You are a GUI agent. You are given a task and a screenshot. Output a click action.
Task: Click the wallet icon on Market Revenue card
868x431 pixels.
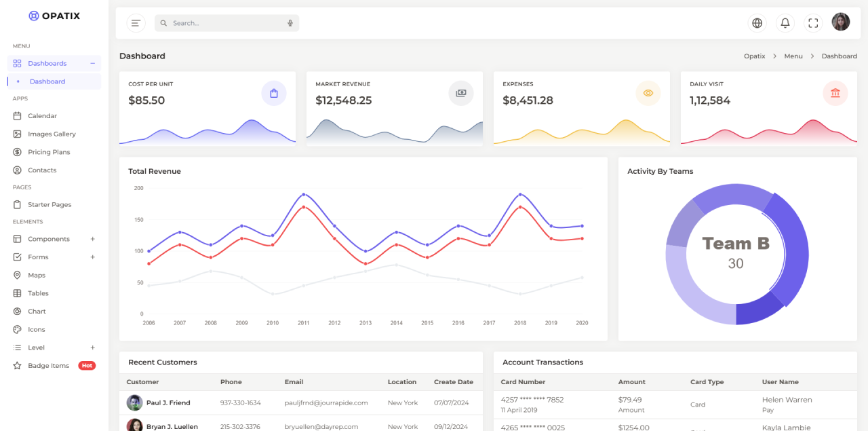[461, 93]
